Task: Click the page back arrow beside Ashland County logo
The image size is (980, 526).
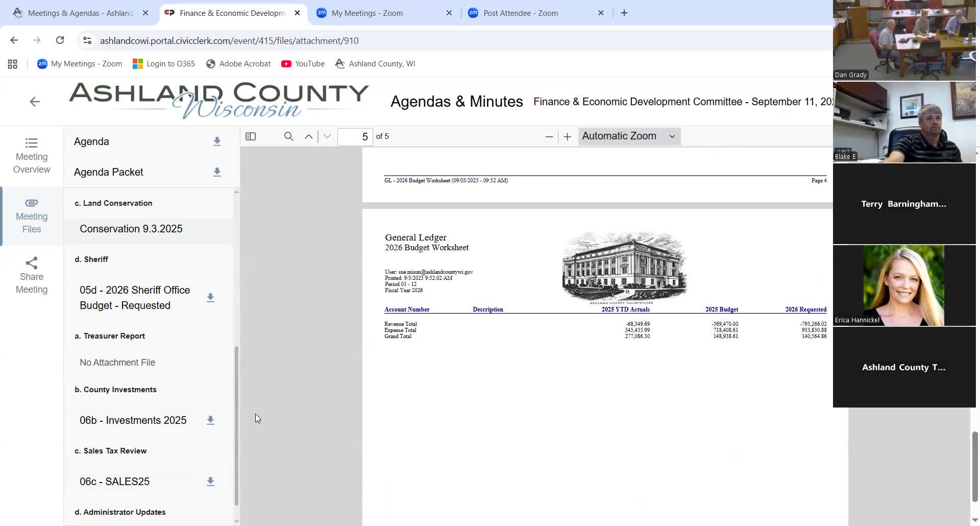Action: pos(35,102)
